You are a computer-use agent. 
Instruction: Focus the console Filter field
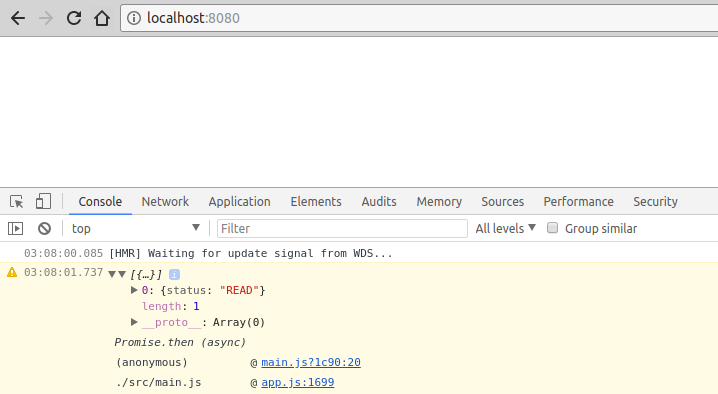pos(342,228)
